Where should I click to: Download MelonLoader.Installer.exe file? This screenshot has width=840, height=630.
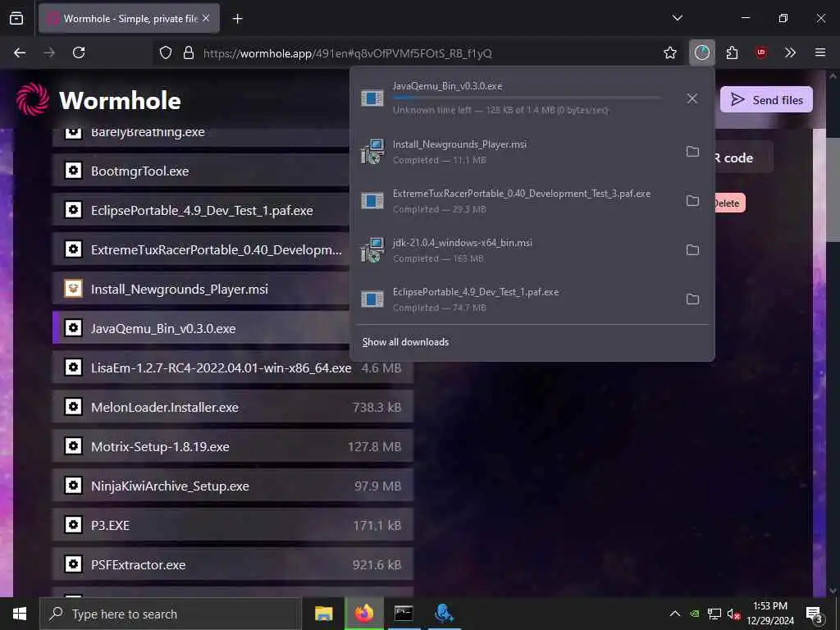(x=233, y=407)
